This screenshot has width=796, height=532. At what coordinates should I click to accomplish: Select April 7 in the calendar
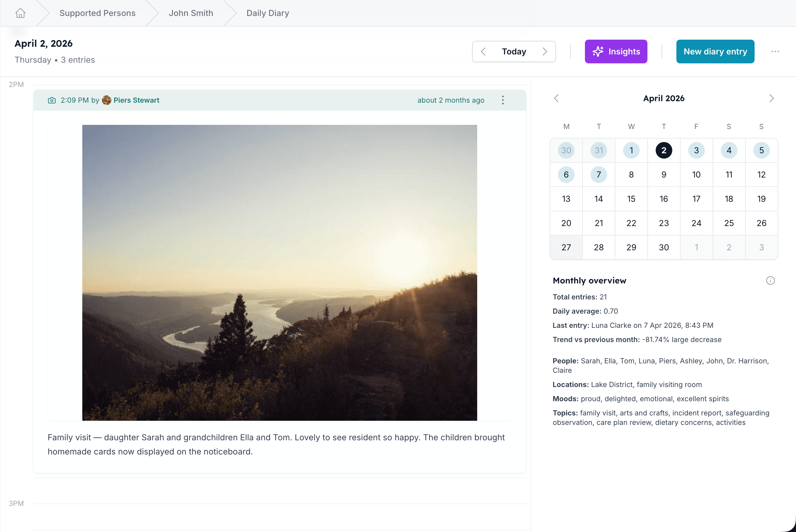(599, 175)
